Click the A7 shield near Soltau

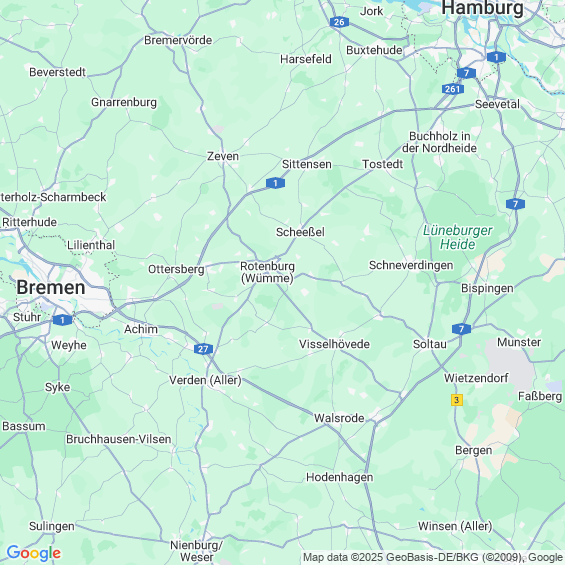point(461,329)
